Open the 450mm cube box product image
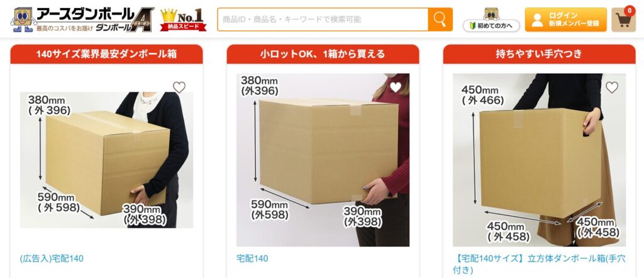Image resolution: width=644 pixels, height=278 pixels. click(x=539, y=160)
